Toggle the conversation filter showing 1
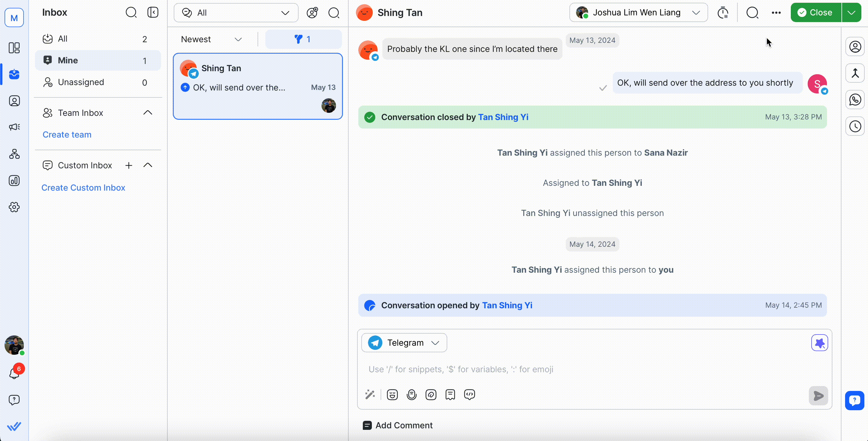The image size is (868, 441). coord(303,39)
